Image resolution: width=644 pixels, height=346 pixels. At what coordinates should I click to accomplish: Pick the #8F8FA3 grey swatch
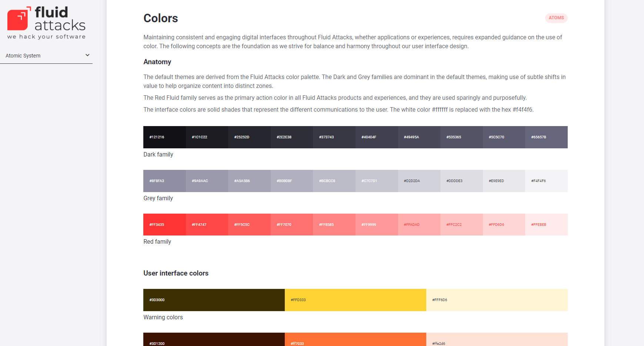pyautogui.click(x=164, y=181)
